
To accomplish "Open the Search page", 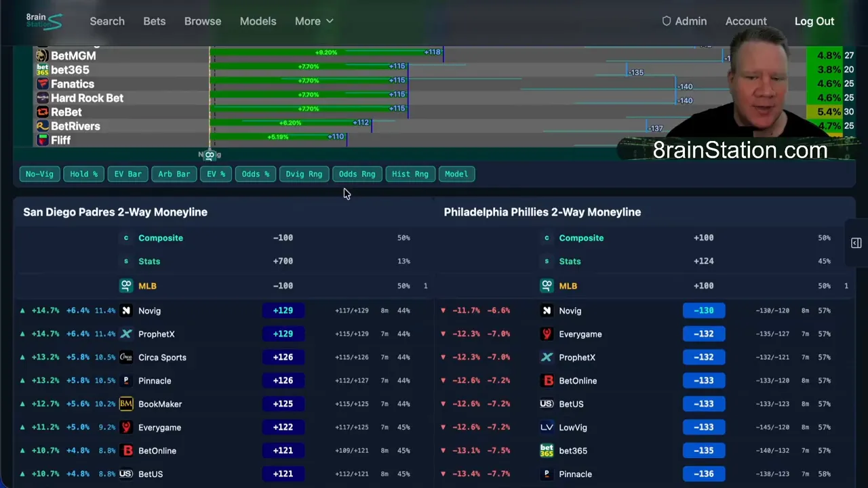I will click(x=107, y=21).
